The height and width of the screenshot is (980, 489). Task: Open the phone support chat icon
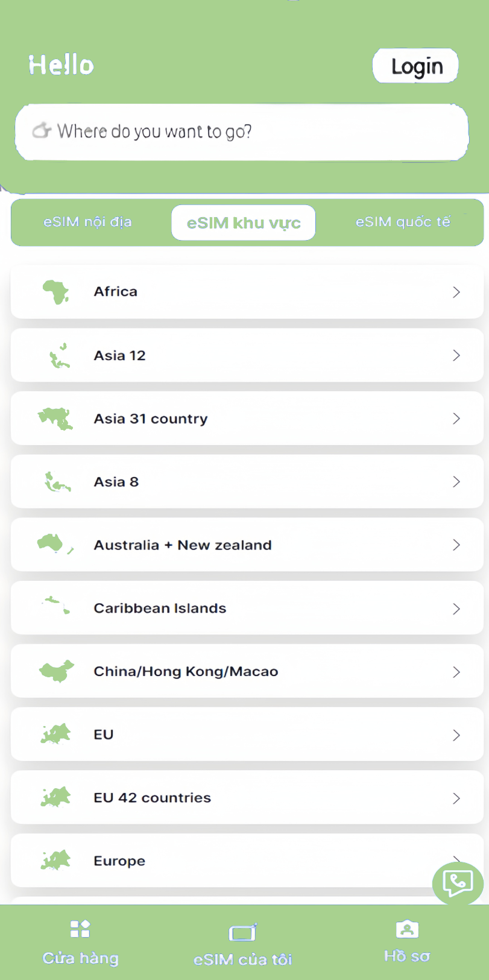458,883
